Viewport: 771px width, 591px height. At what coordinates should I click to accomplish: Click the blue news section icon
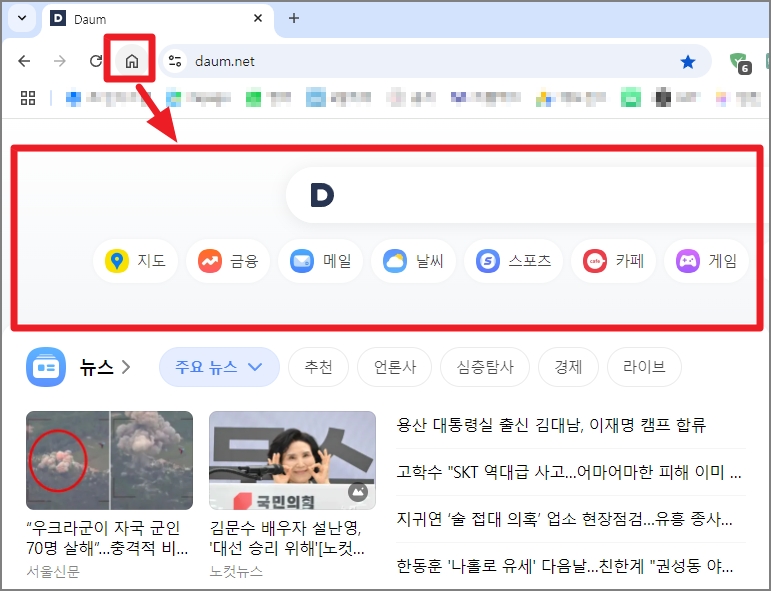pyautogui.click(x=46, y=367)
